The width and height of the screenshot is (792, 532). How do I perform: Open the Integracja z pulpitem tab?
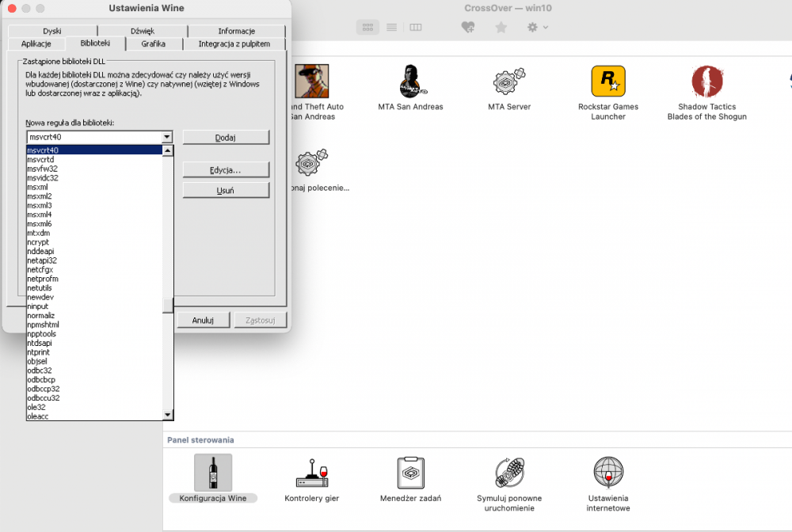click(234, 44)
